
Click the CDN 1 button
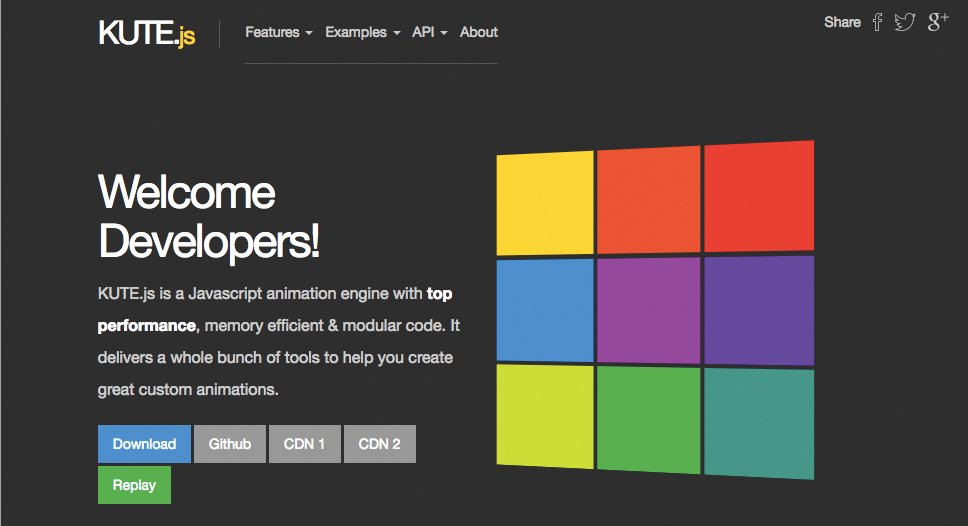304,444
